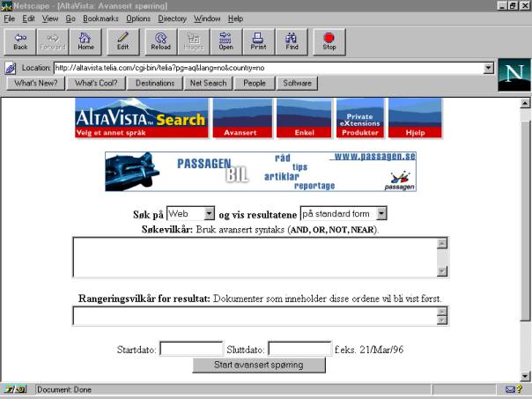Click the 'Document: Done' status text
532x399 pixels.
point(64,389)
